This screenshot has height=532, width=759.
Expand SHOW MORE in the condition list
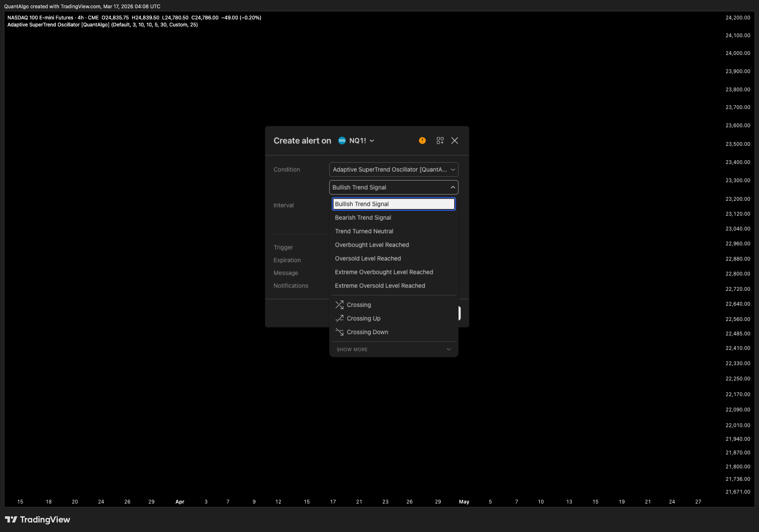coord(394,349)
